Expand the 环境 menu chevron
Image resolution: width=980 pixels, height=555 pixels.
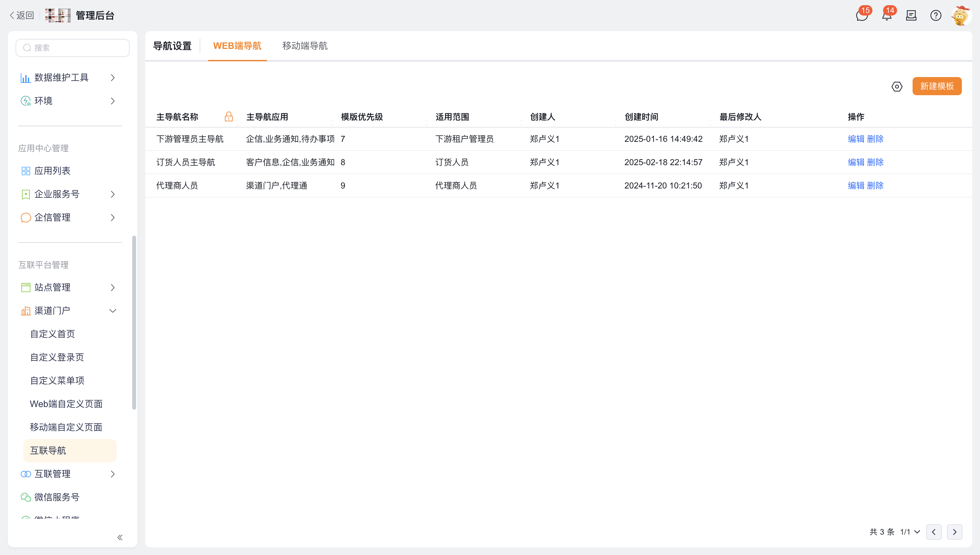click(112, 101)
